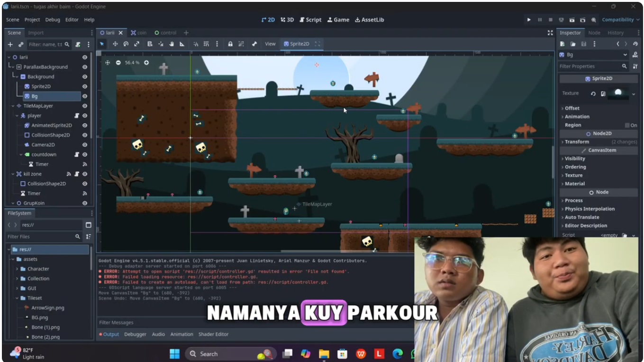Open the AssetLib workspace
644x362 pixels.
click(370, 20)
